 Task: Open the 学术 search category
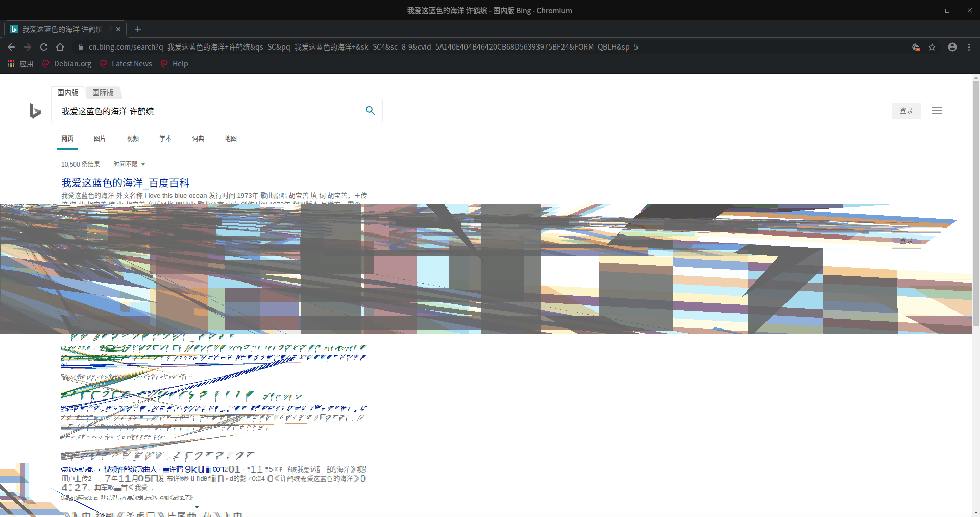[165, 138]
